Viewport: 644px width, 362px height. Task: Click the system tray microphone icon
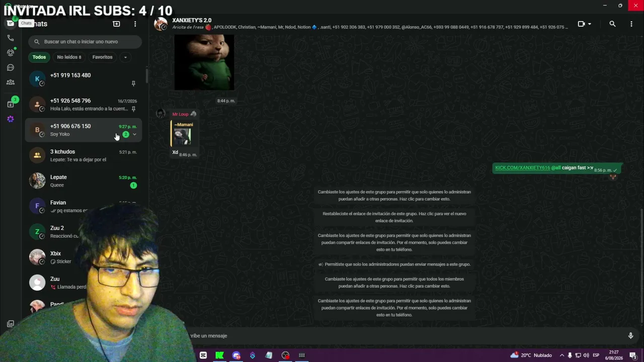(570, 355)
